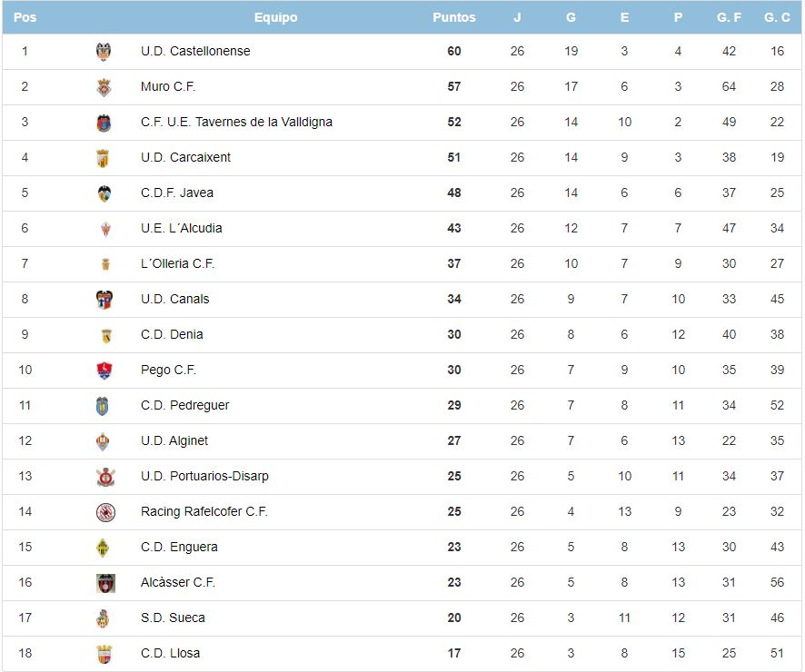Select the L´Olleria C.F. team name

pos(177,264)
